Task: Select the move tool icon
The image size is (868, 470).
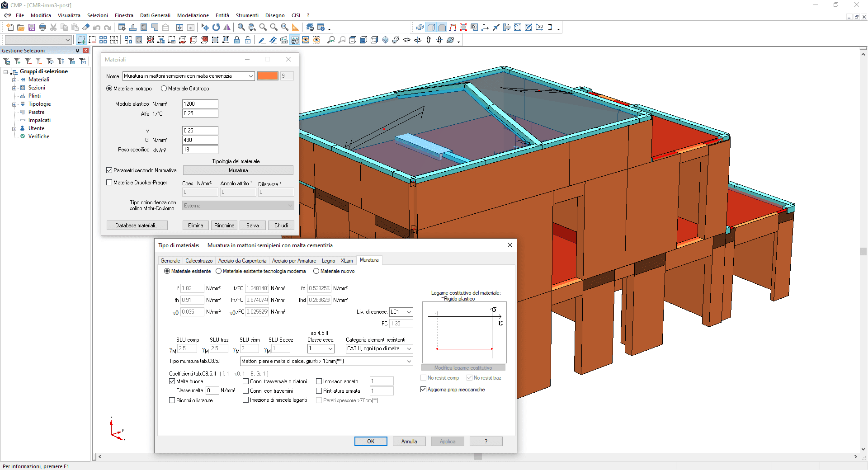Action: coord(205,28)
